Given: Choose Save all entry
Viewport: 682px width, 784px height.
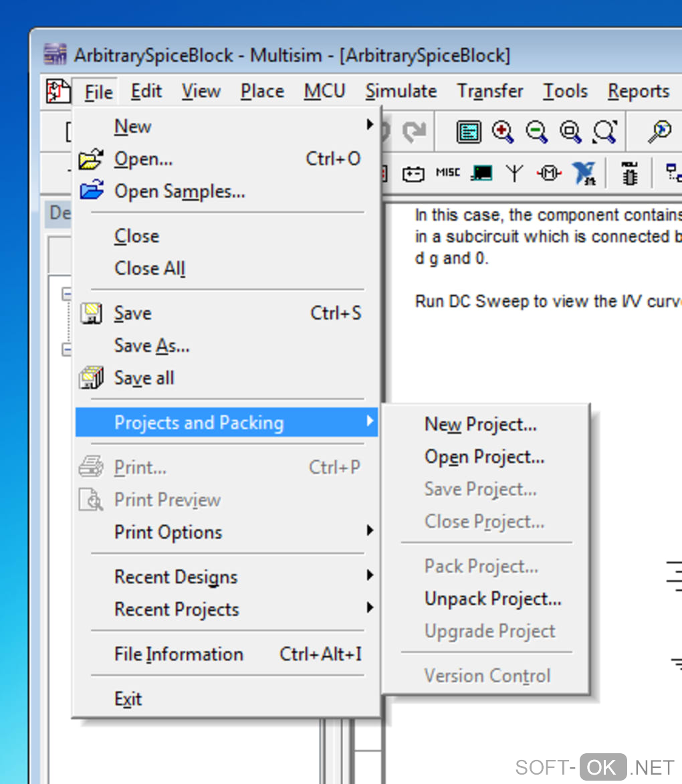Looking at the screenshot, I should coord(227,378).
